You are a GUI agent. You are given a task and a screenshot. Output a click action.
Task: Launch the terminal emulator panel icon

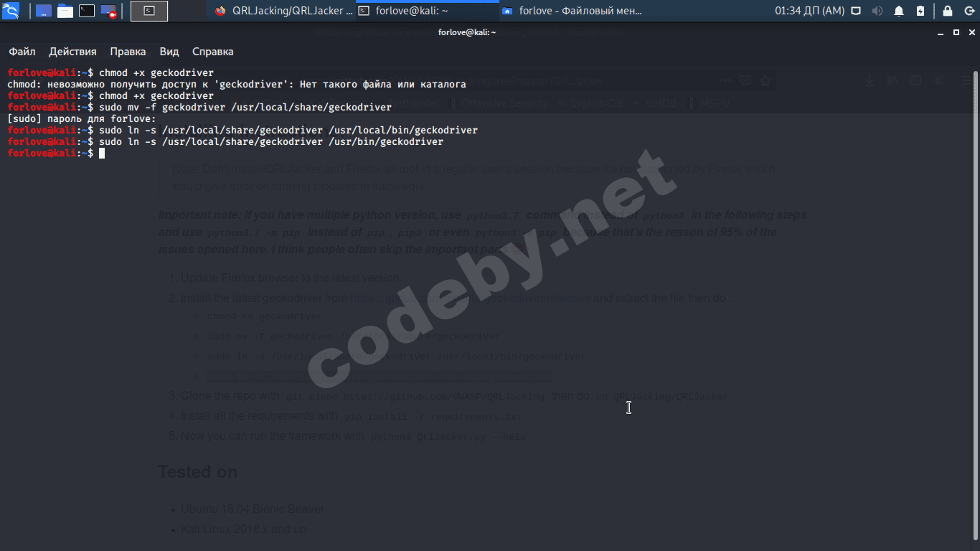[x=87, y=11]
